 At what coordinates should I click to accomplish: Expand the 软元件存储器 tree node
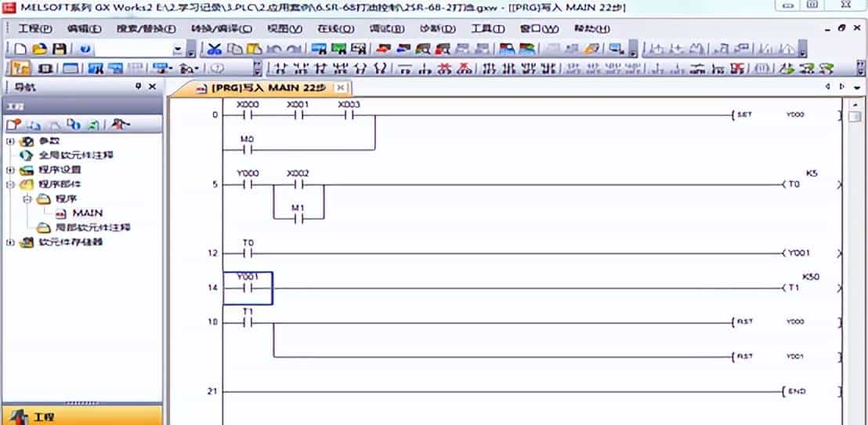point(10,242)
